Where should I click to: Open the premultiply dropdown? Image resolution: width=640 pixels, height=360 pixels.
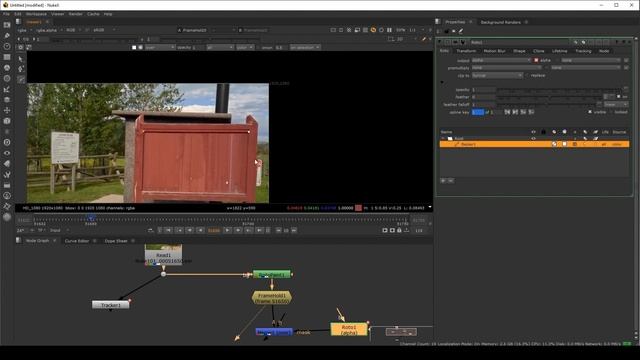pyautogui.click(x=507, y=68)
